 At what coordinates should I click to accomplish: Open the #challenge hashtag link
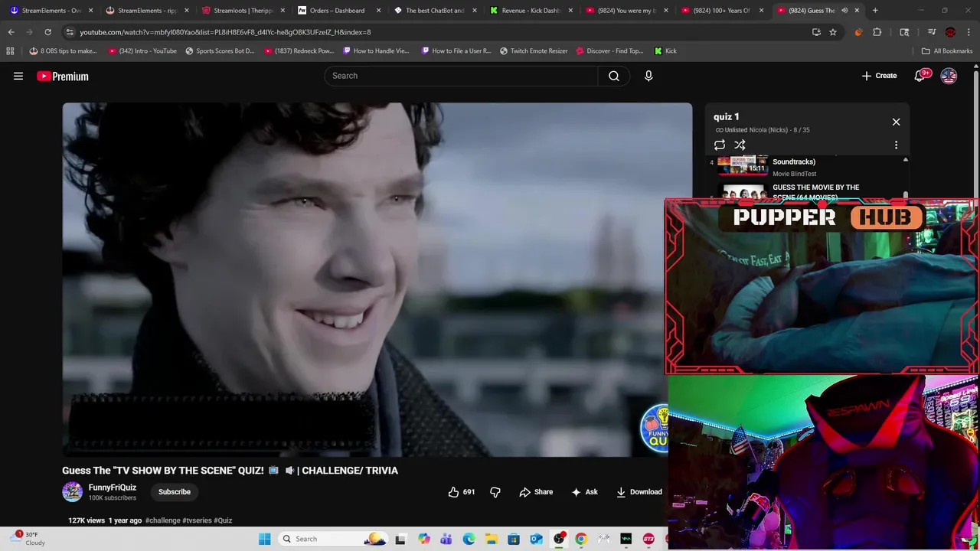click(162, 520)
